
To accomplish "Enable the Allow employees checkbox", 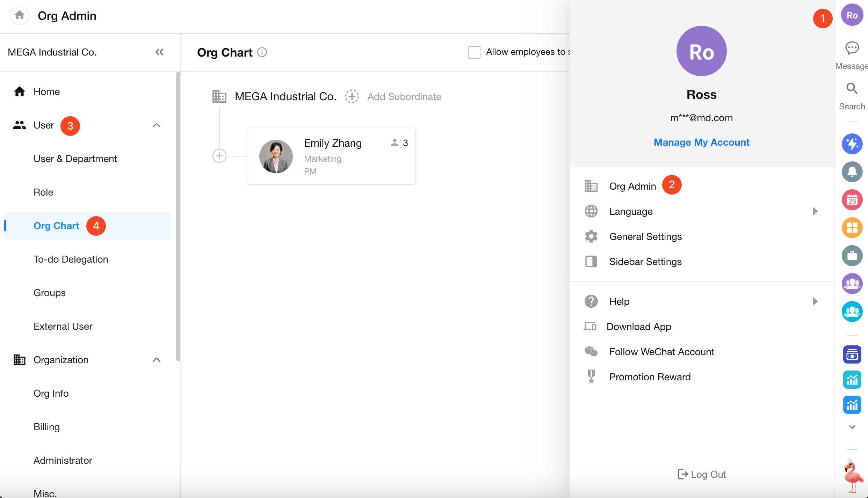I will [474, 52].
